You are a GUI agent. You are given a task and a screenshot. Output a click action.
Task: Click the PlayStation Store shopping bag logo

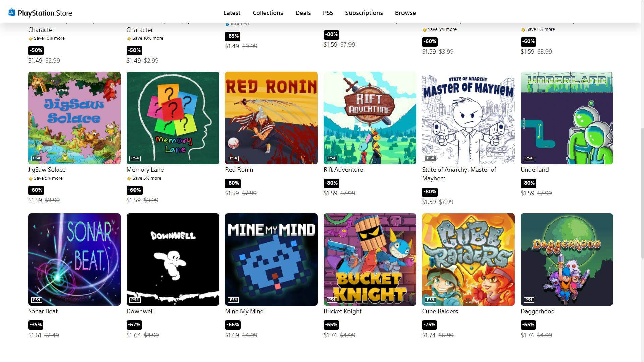[x=12, y=12]
